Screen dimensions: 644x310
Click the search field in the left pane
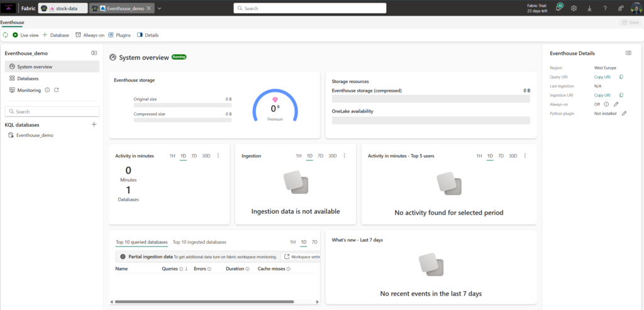52,111
